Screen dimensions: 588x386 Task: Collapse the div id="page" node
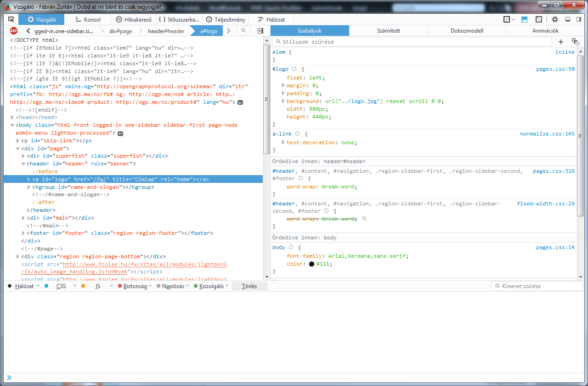[18, 148]
